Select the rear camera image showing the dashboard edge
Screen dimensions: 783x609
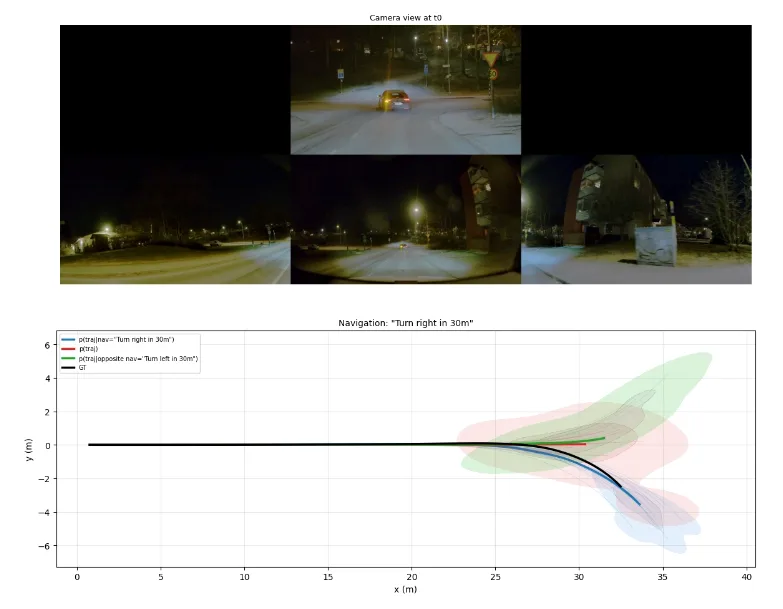click(405, 219)
